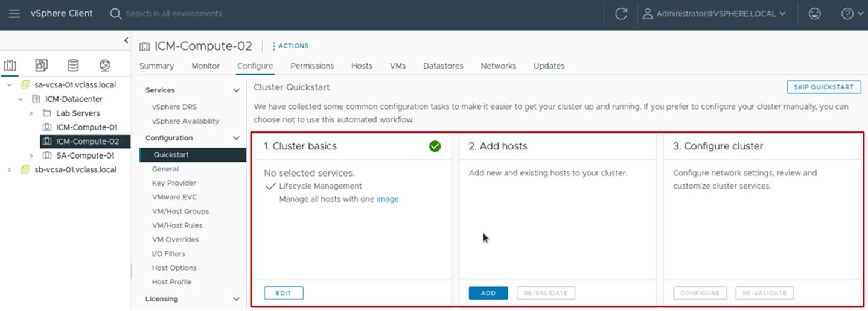Viewport: 868px width, 311px height.
Task: Click the refresh icon in header
Action: click(x=621, y=14)
